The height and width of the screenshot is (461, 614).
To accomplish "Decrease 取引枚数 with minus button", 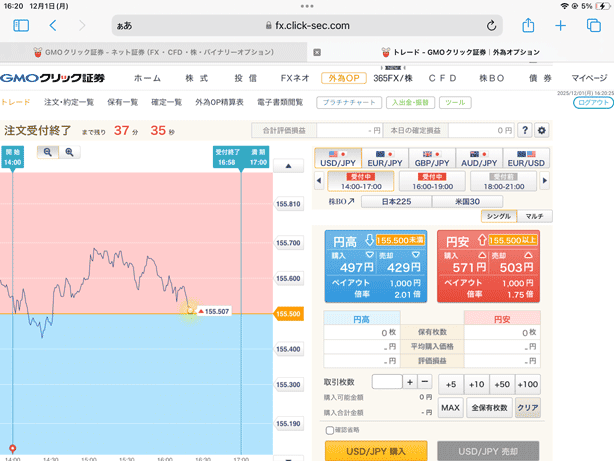I will click(x=424, y=382).
